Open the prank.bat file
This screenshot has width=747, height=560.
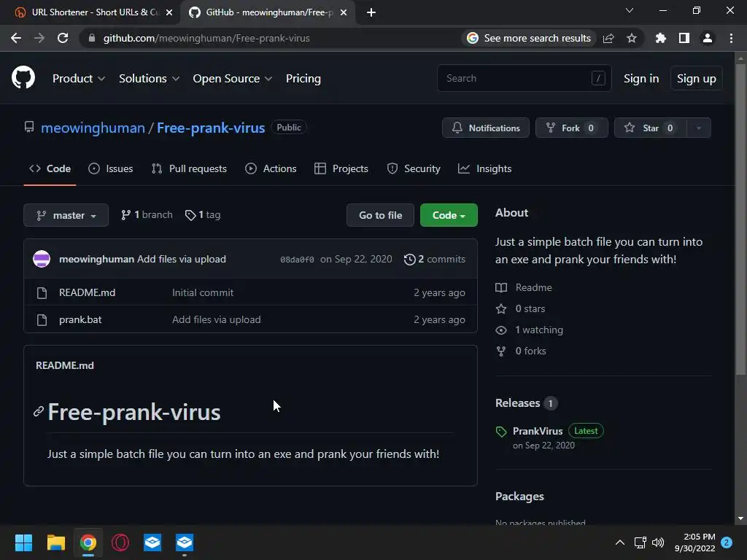[x=80, y=319]
